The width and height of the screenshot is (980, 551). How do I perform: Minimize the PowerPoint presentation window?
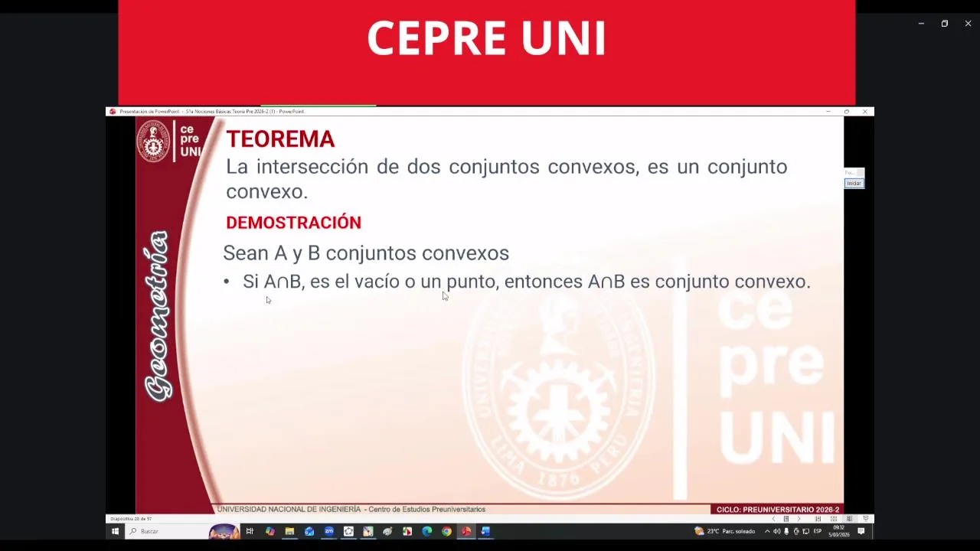point(828,112)
